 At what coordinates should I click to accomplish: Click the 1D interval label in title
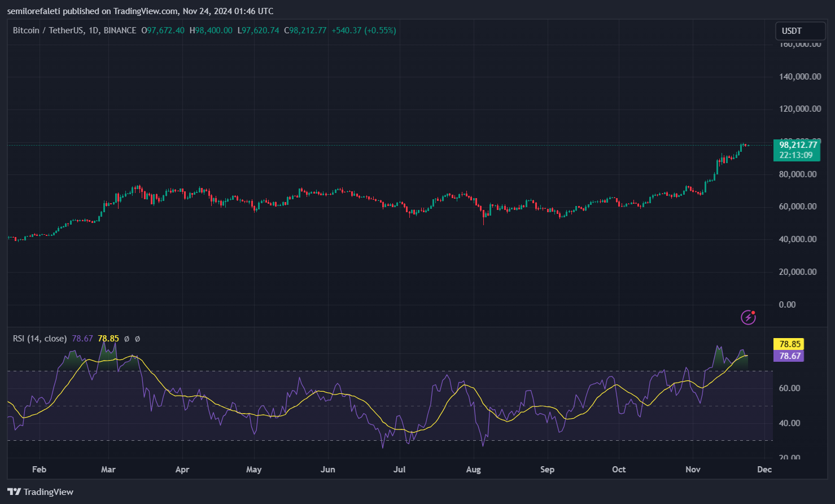click(x=94, y=30)
